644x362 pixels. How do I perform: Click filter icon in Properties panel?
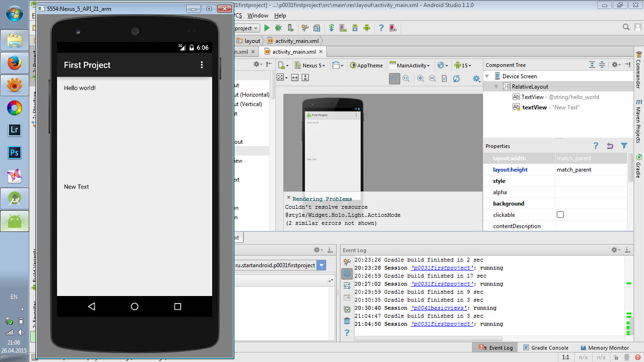624,146
